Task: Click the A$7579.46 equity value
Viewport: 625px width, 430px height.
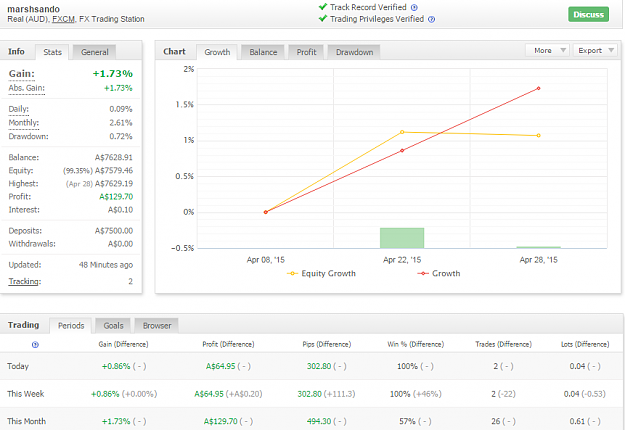Action: [x=114, y=171]
